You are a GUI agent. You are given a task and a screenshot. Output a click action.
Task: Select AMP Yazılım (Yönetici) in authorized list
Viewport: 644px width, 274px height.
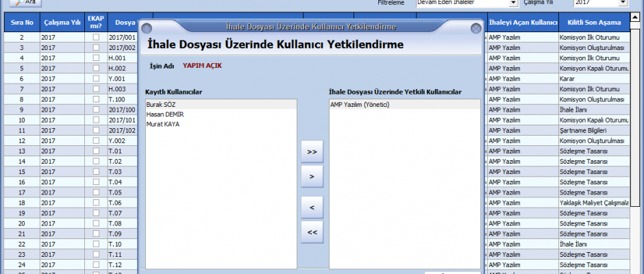[360, 105]
